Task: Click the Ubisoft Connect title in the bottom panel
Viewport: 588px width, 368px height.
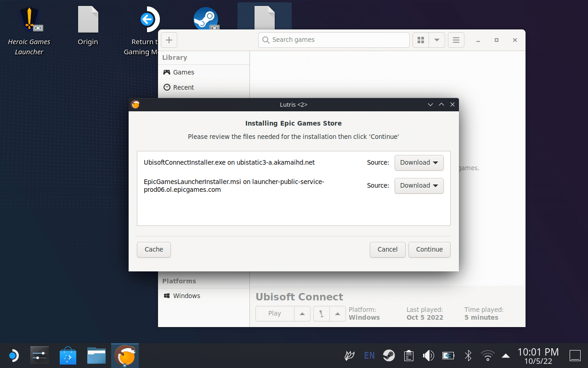Action: tap(300, 297)
